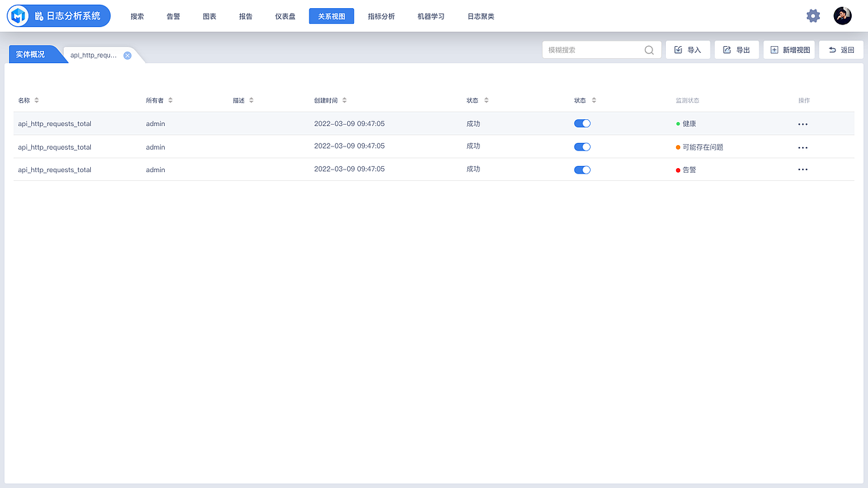This screenshot has height=488, width=868.
Task: Open the ellipsis actions menu on the 健康 row
Action: (803, 123)
